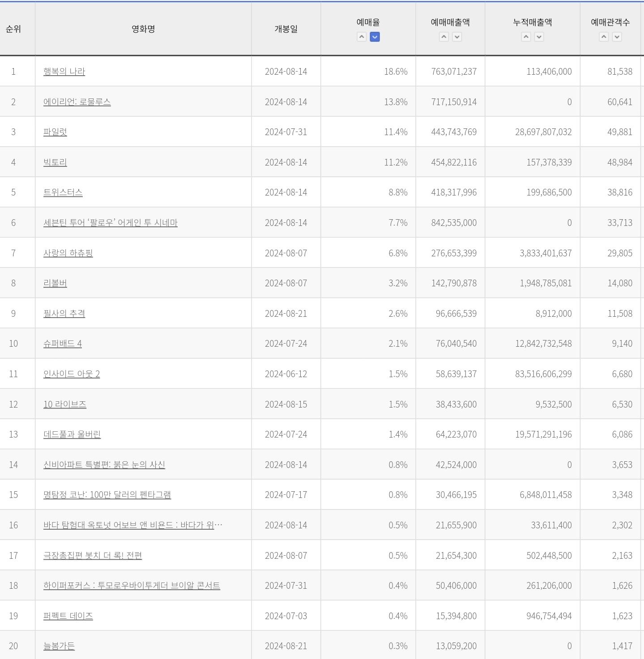Screen dimensions: 644x659
Task: Open movie link 10 라이브즈
Action: click(65, 404)
